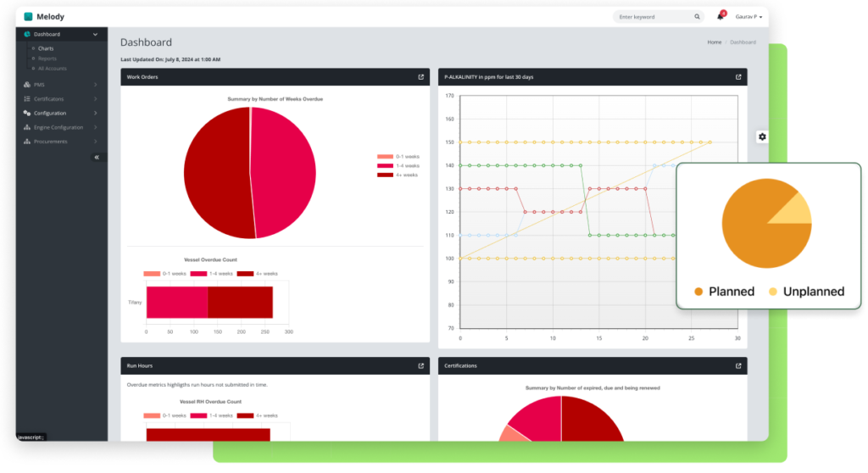Open the gear settings icon beside chart
Image resolution: width=868 pixels, height=473 pixels.
coord(762,136)
